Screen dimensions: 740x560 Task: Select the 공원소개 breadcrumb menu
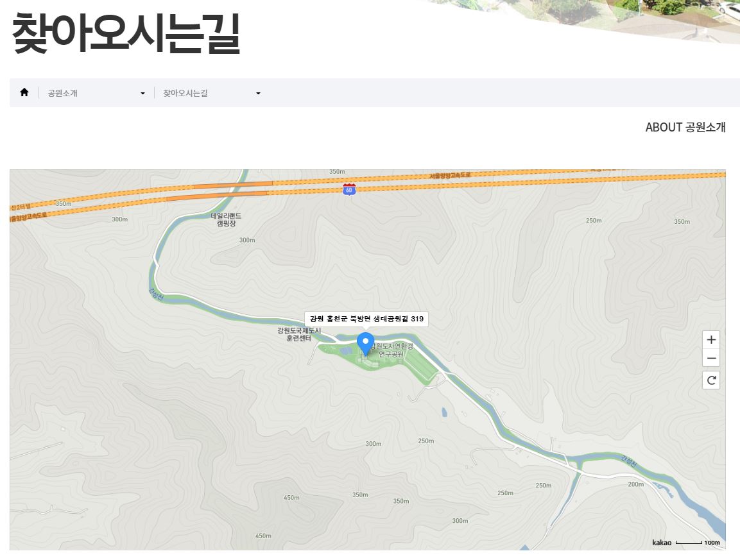pyautogui.click(x=62, y=93)
